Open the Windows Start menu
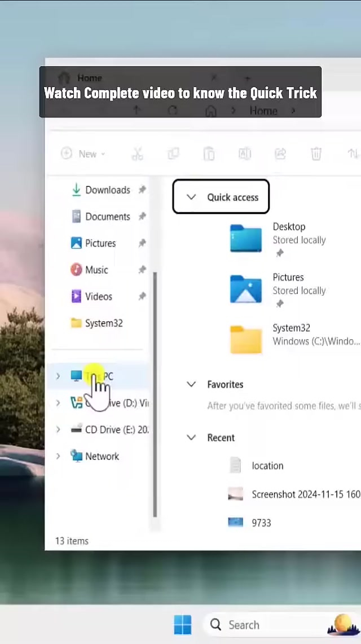The height and width of the screenshot is (644, 361). point(182,625)
